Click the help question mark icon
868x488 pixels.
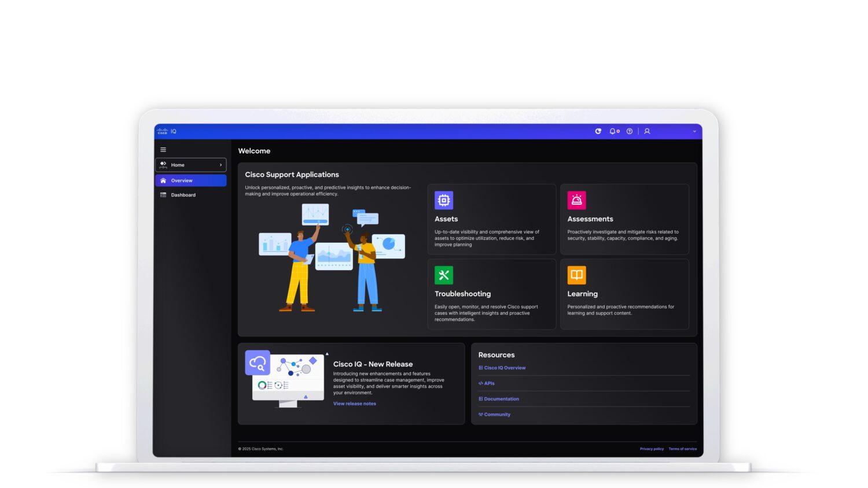[x=630, y=131]
